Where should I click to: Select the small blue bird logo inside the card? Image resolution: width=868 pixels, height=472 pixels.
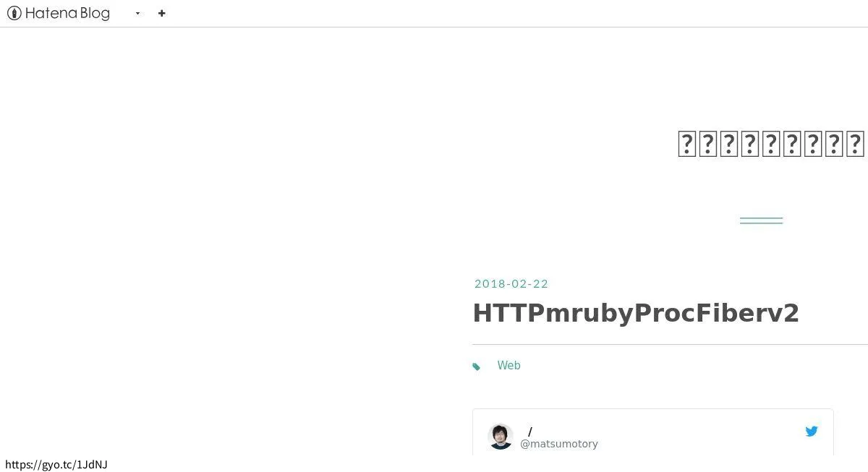point(812,431)
